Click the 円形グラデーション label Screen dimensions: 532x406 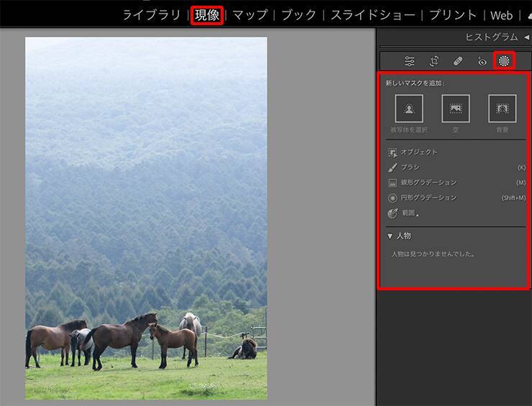(429, 198)
